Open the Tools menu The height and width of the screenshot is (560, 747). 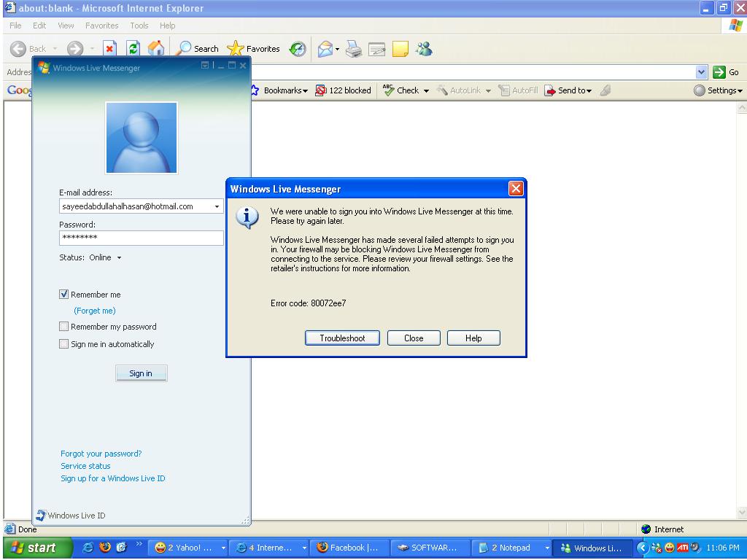coord(139,26)
